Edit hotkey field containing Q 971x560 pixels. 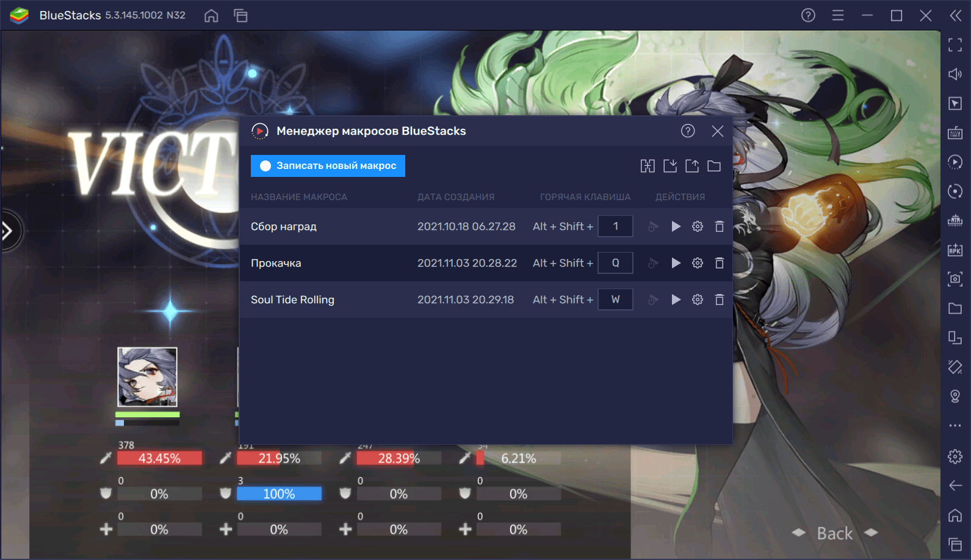[615, 263]
